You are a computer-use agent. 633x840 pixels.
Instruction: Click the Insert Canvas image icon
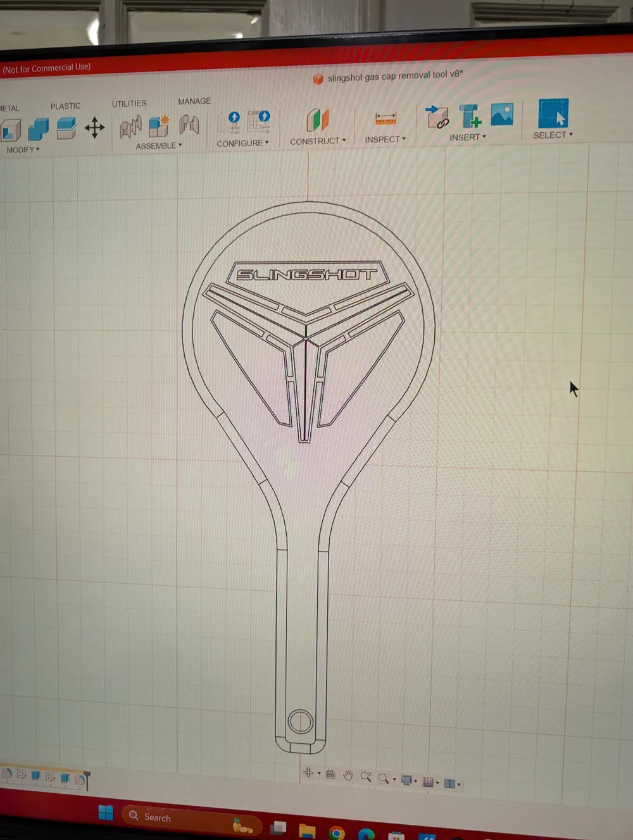502,114
